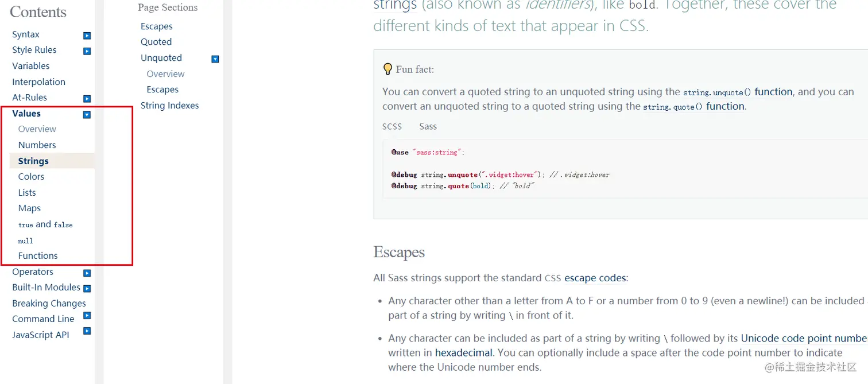Expand the Syntax section arrow

click(x=87, y=36)
